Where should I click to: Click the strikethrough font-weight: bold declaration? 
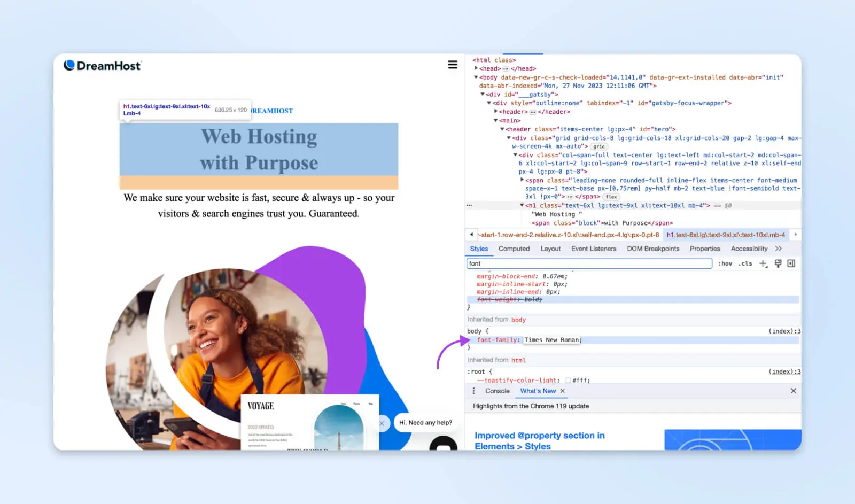pos(509,300)
